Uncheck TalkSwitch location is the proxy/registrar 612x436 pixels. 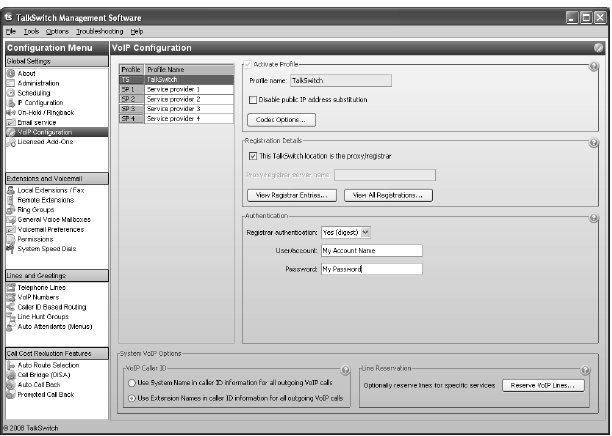[x=253, y=155]
